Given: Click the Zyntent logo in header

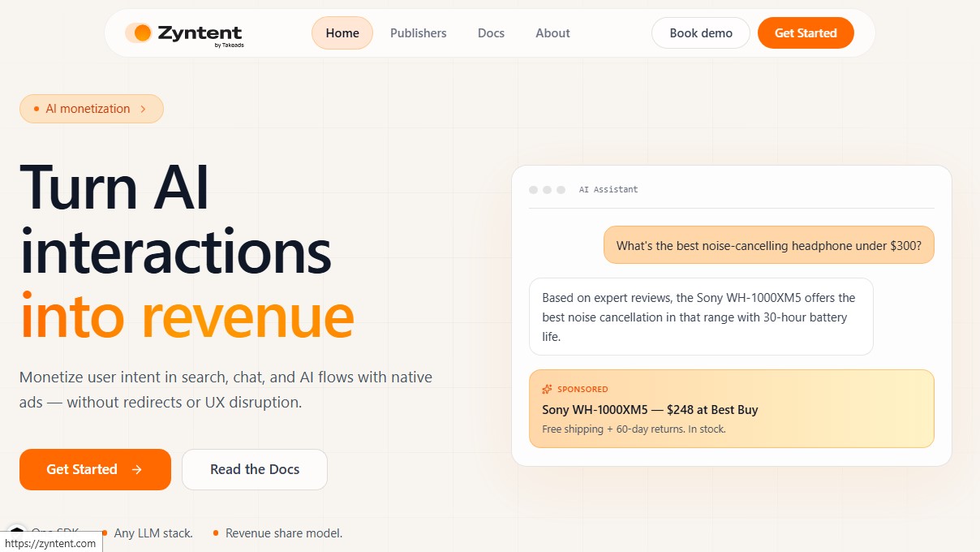Looking at the screenshot, I should (x=184, y=33).
